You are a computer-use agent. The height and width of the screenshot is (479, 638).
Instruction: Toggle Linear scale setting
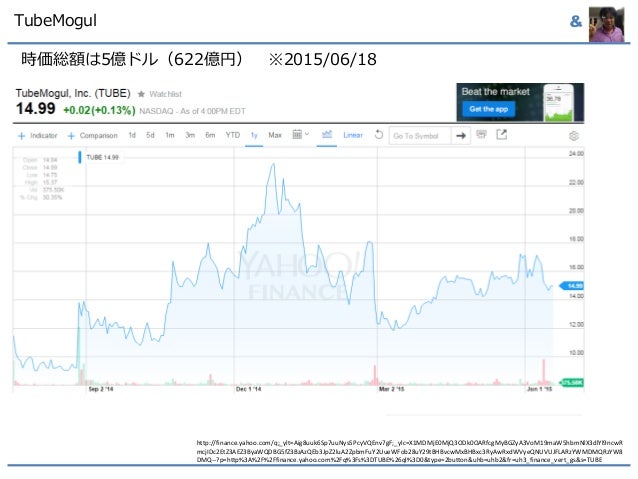(x=353, y=135)
